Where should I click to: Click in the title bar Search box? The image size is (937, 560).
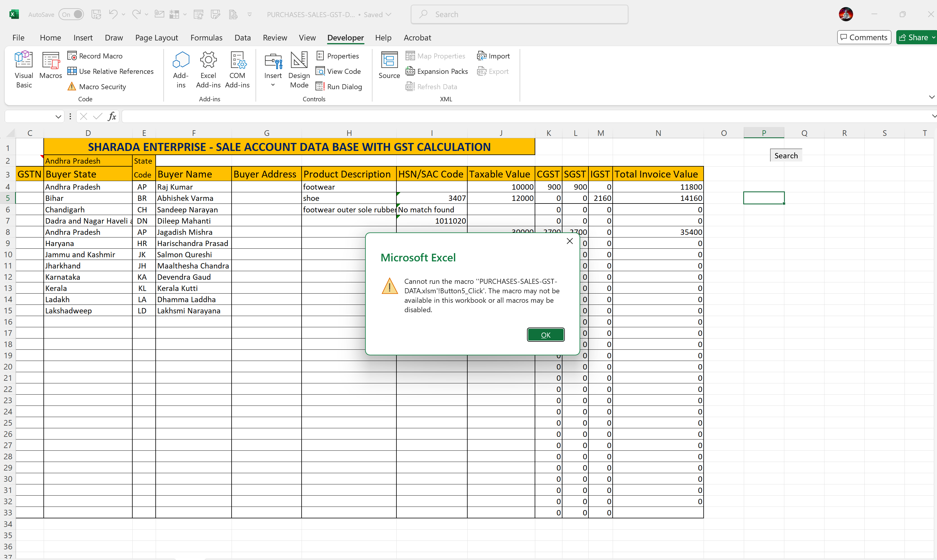click(519, 14)
